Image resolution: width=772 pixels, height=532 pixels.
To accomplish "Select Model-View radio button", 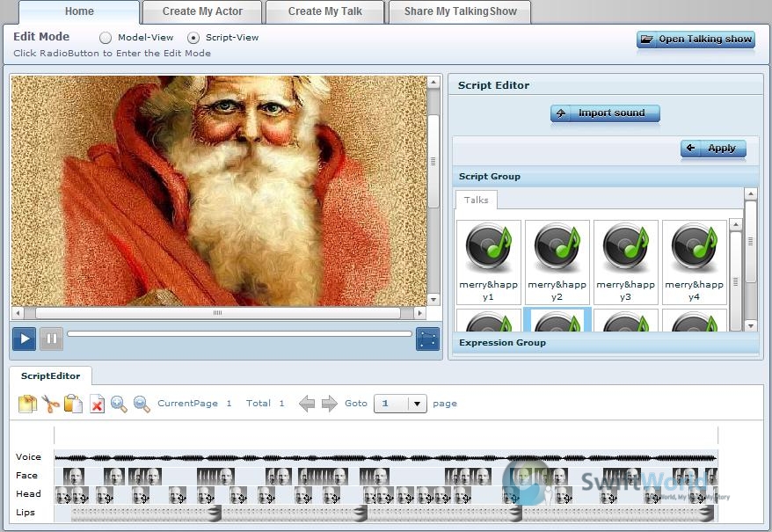I will pos(106,38).
